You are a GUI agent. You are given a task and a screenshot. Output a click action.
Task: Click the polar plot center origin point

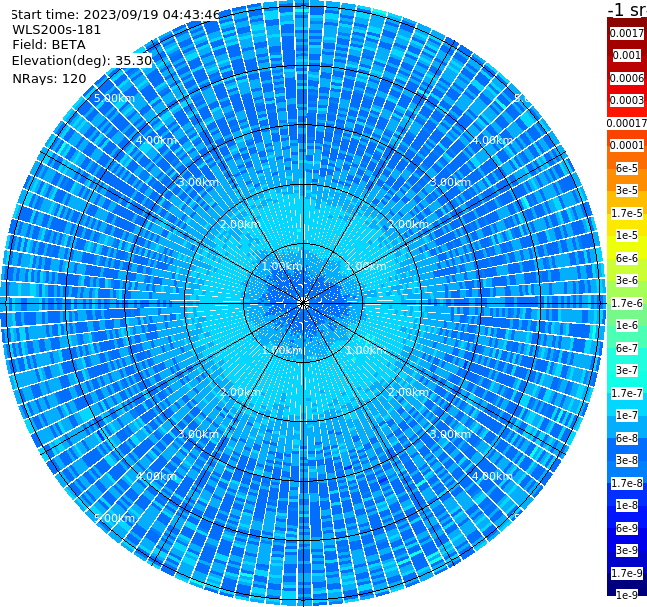click(303, 303)
